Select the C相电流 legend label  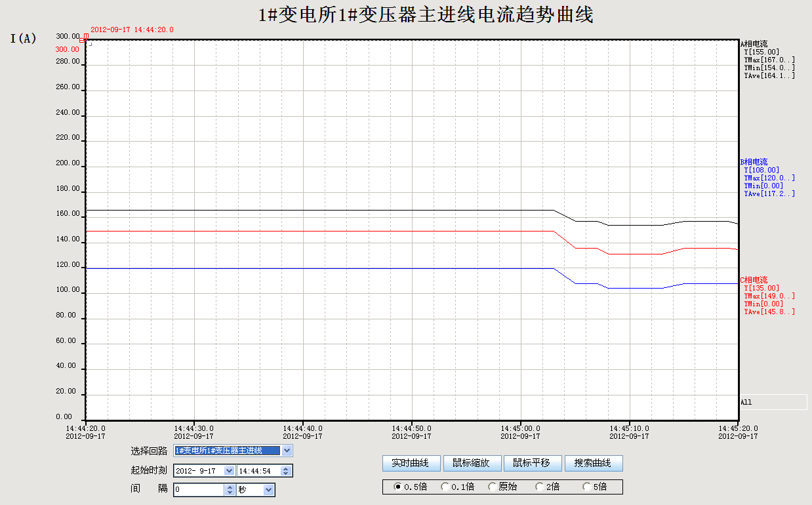754,280
